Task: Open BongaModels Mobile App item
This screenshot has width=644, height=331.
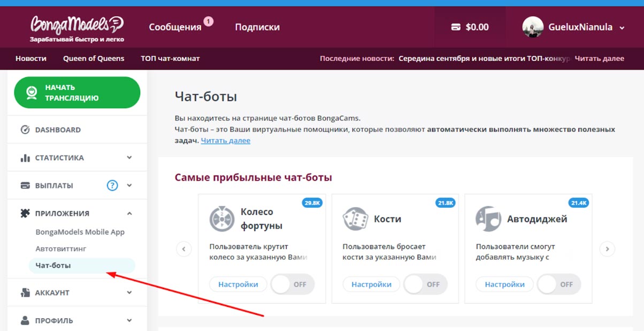Action: (80, 232)
